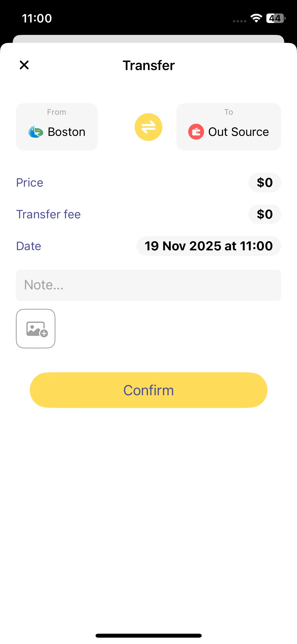Swap the From and To accounts

[x=148, y=127]
